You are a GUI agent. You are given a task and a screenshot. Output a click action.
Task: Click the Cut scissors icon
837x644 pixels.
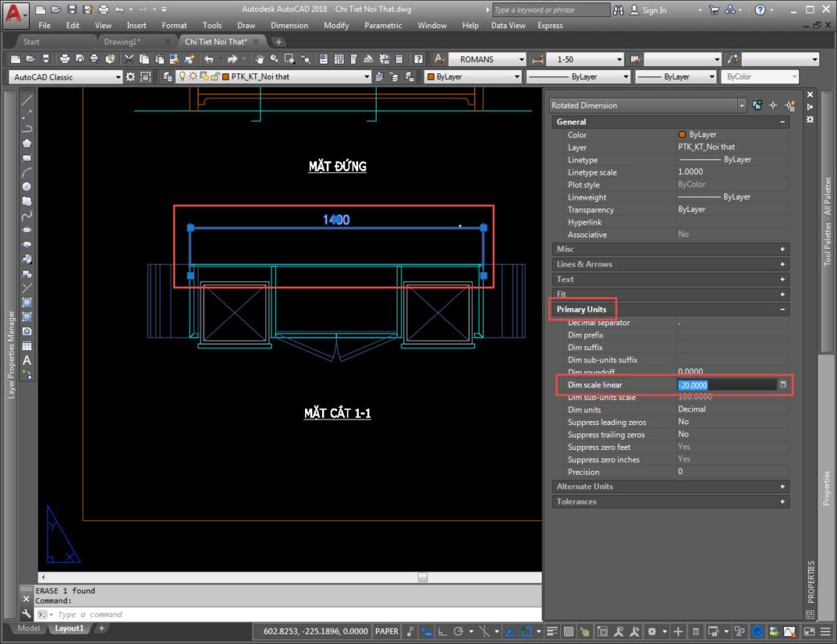[130, 60]
